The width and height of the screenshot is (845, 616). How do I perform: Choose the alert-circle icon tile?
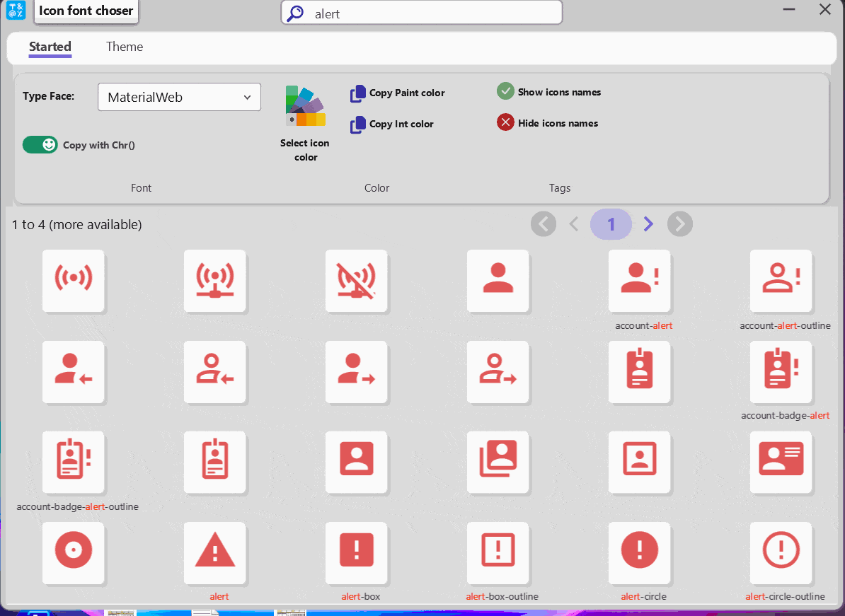click(639, 553)
